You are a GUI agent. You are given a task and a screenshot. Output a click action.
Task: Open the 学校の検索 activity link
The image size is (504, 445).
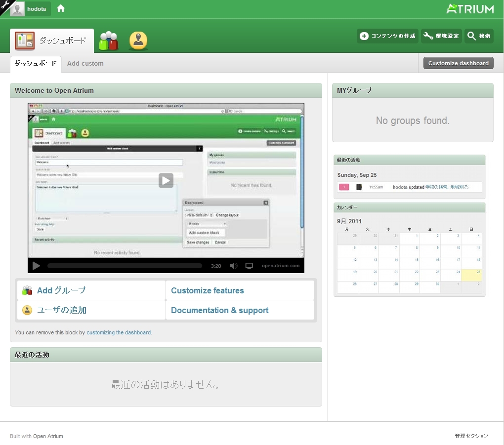447,187
